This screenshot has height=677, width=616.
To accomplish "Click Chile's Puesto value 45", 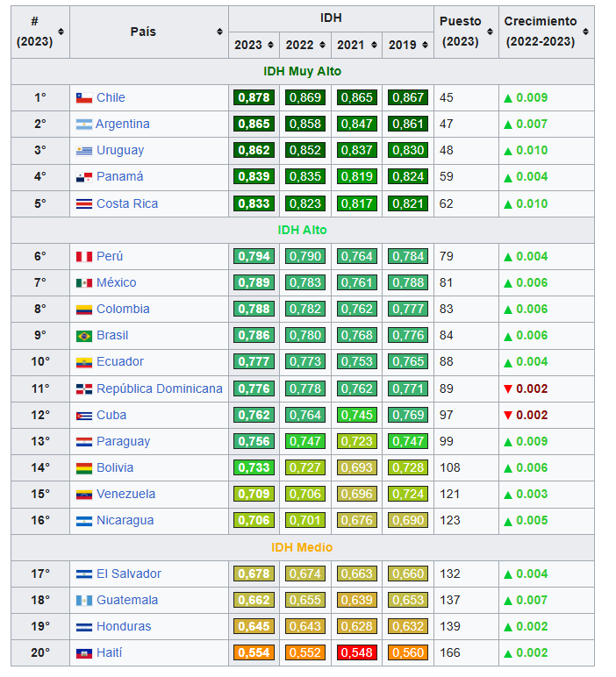I will [447, 98].
